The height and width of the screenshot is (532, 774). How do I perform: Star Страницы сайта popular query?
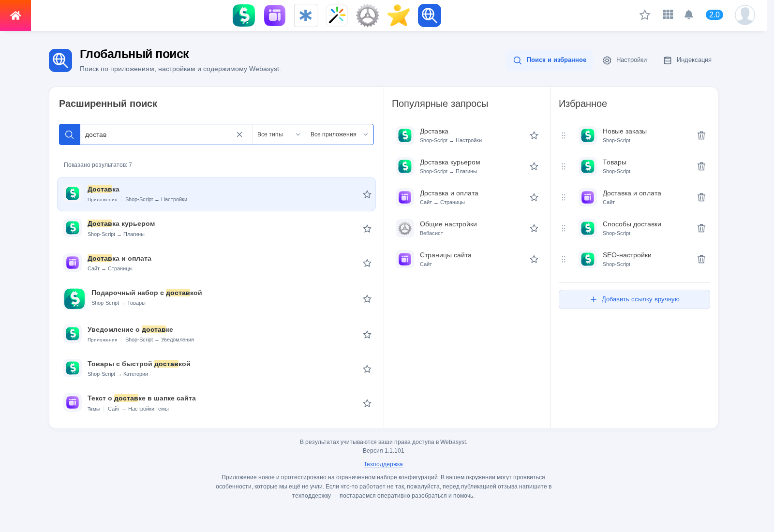pos(534,259)
